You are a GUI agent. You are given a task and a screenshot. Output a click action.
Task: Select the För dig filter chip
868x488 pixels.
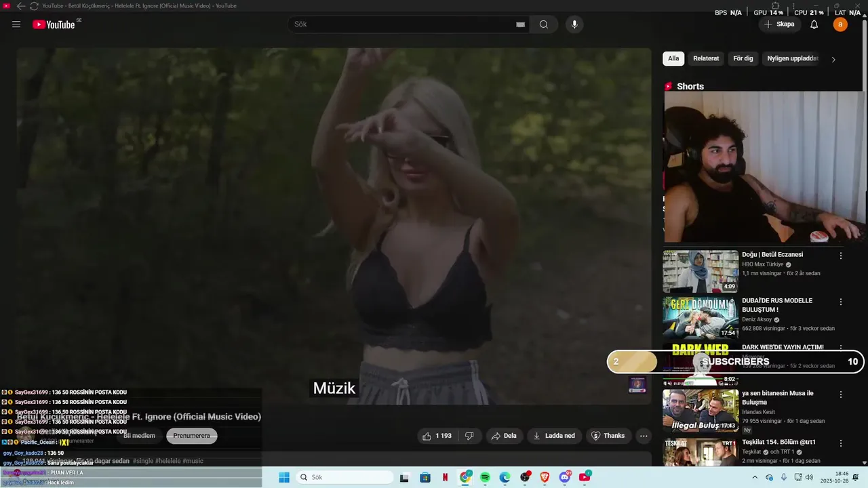point(743,59)
